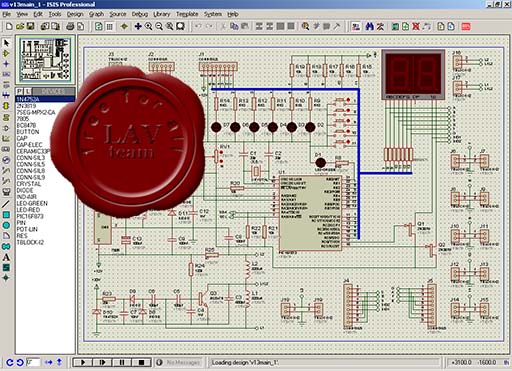Click the Copy to clipboard icon
This screenshot has height=371, width=512.
(234, 26)
